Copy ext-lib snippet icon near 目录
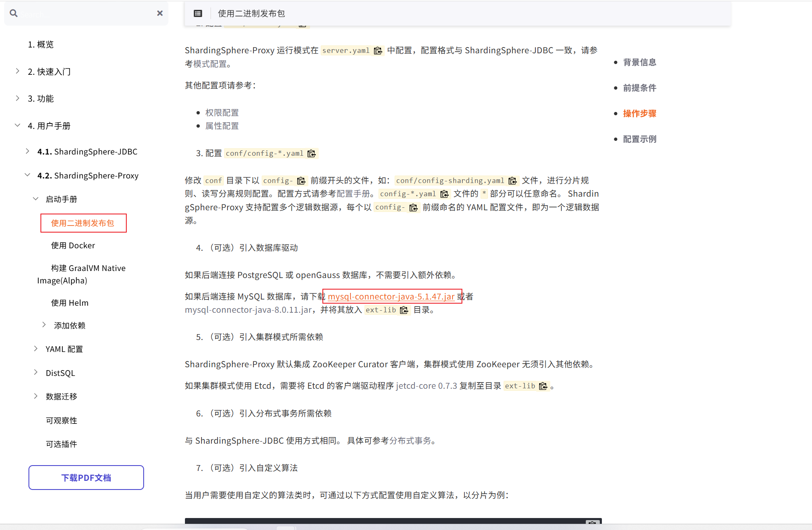 point(404,310)
